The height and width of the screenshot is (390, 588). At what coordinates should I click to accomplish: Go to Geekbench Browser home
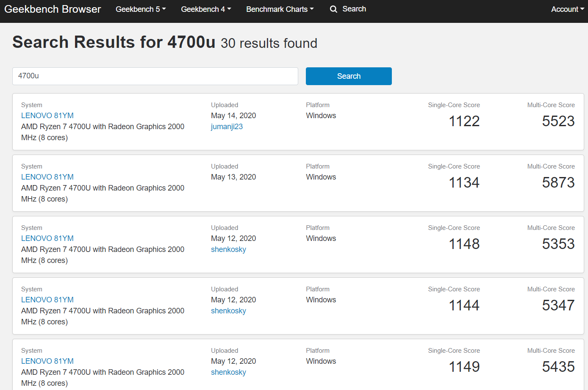53,9
